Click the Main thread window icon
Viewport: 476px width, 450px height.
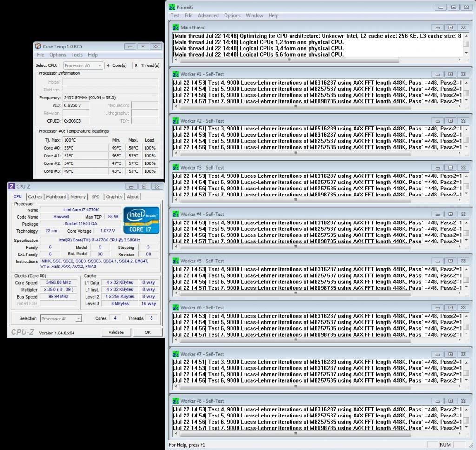point(176,27)
